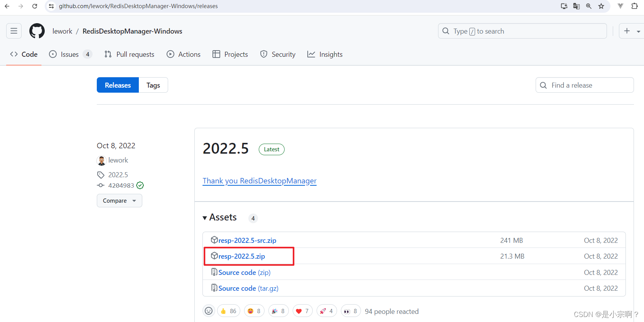Open lework owner link in breadcrumb
Screen dimensions: 644x322
tap(62, 31)
